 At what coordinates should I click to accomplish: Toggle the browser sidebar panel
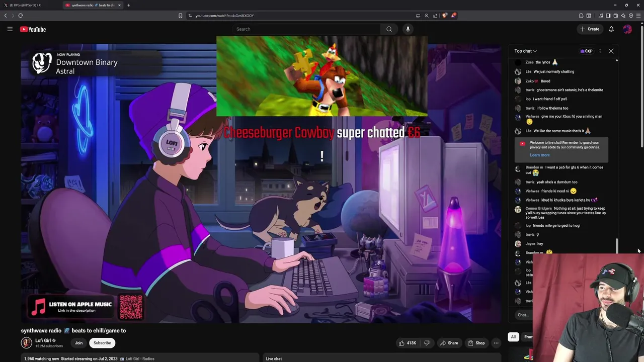(608, 16)
